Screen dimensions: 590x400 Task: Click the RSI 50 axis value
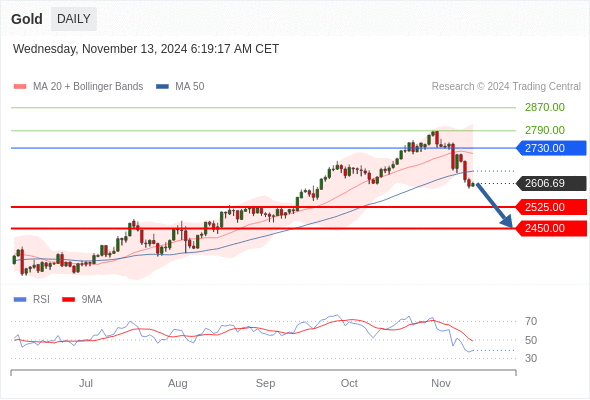coord(531,341)
